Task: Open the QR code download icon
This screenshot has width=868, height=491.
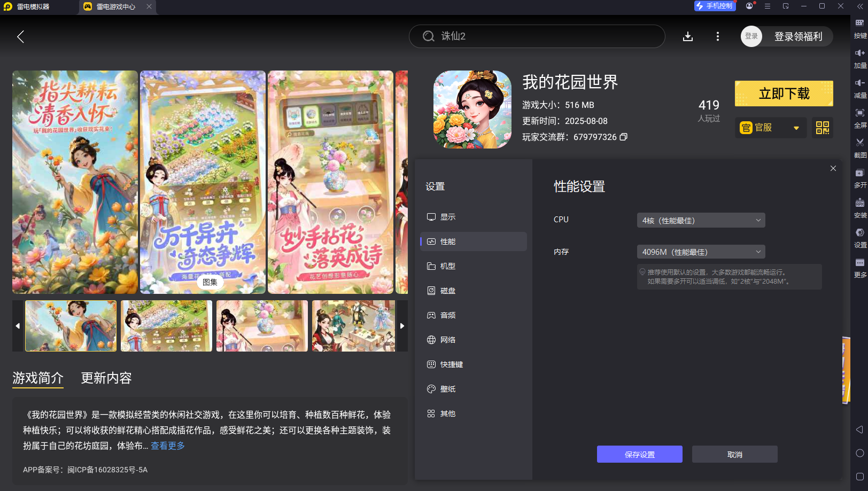Action: tap(823, 128)
